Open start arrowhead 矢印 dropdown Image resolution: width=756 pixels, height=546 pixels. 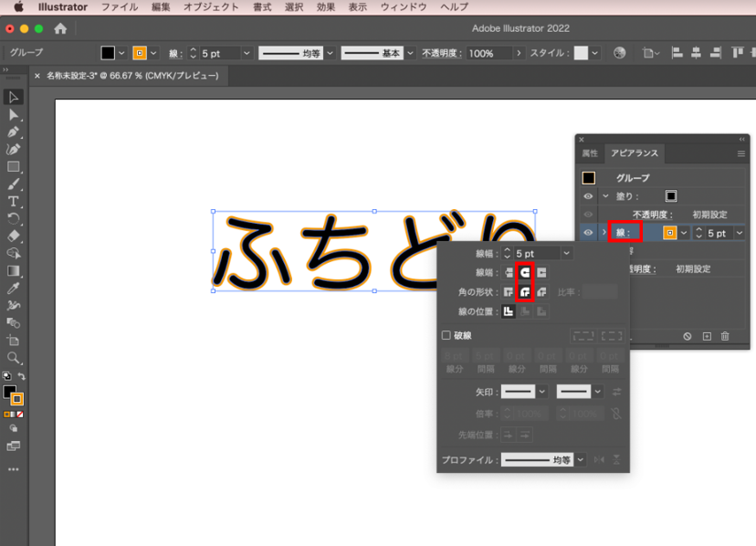542,392
